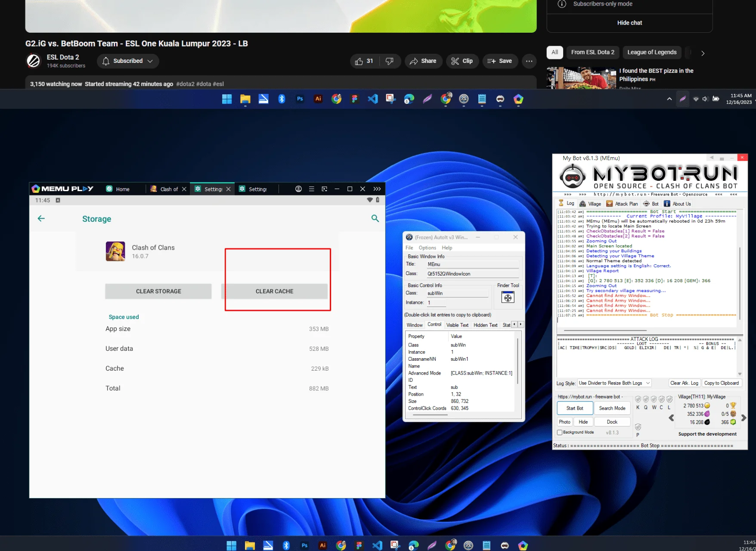Click CLEAR CACHE for Clash of Clans
This screenshot has height=551, width=756.
point(274,291)
